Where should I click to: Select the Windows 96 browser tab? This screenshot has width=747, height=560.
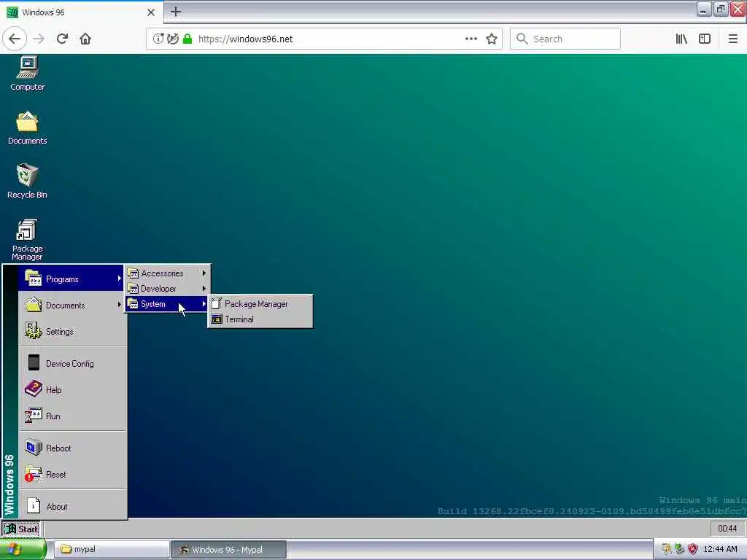click(x=82, y=12)
